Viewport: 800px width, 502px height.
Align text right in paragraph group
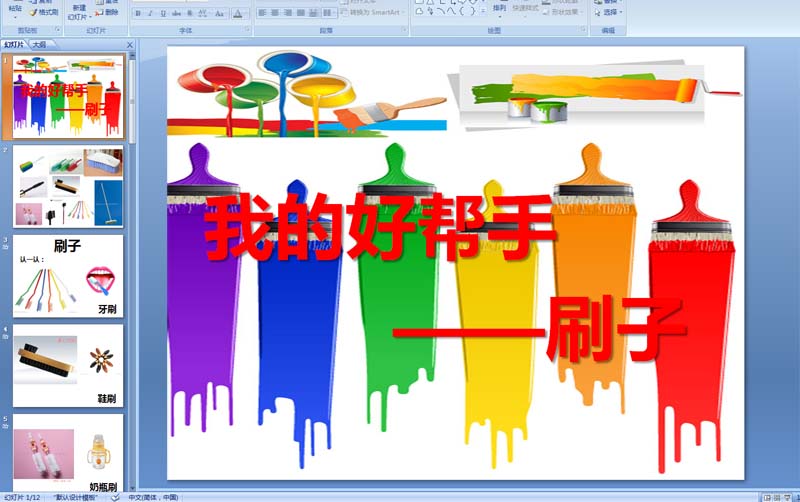(x=288, y=13)
